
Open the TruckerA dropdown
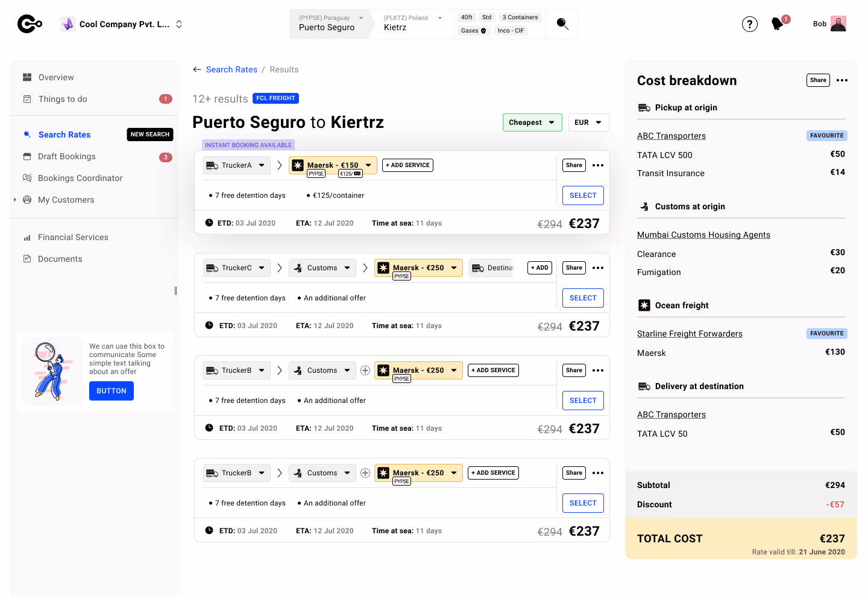point(236,165)
